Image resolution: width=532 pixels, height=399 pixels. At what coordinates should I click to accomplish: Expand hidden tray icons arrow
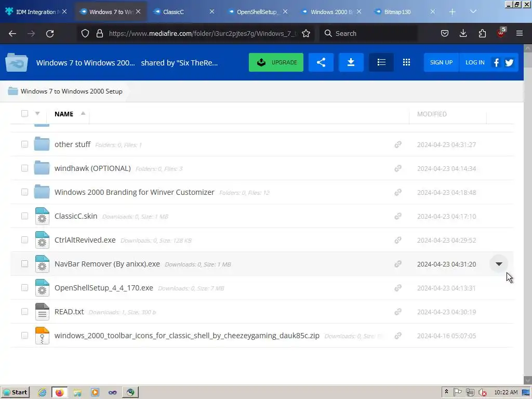[x=446, y=392]
